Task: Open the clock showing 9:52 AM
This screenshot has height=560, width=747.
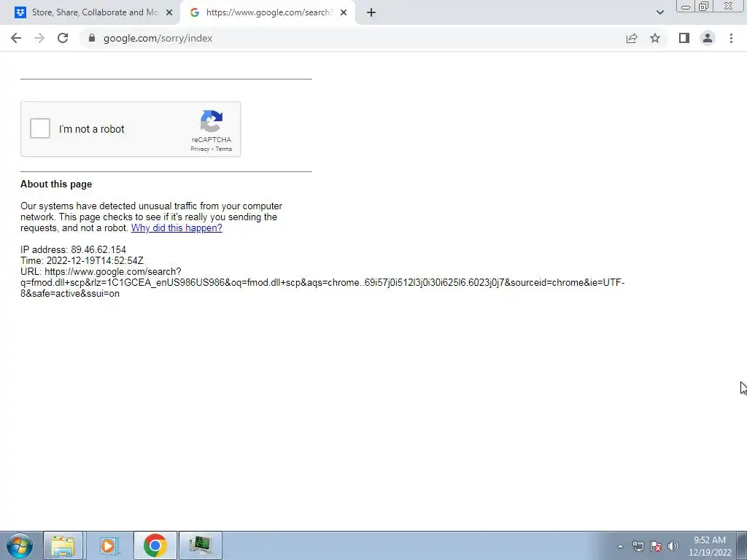Action: [x=710, y=546]
